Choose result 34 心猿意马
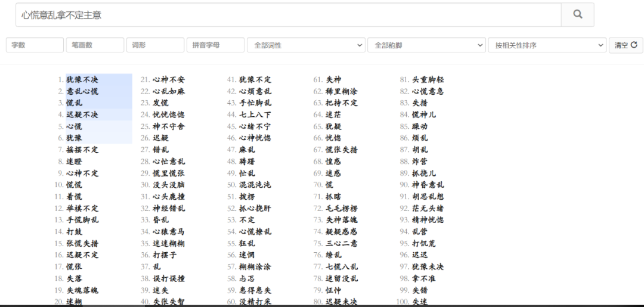644x307 pixels. point(169,231)
